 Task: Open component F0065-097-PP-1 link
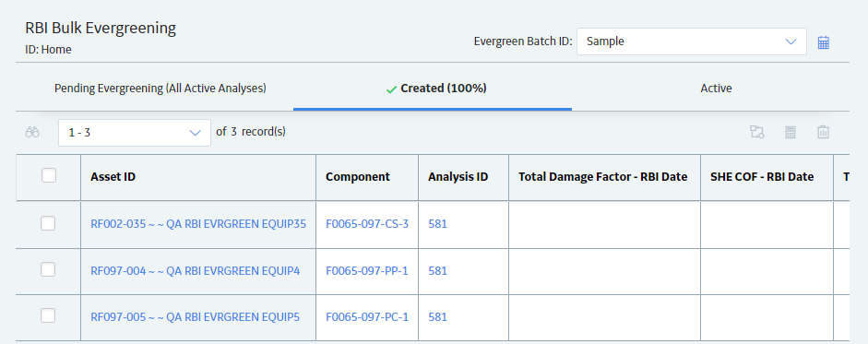(367, 271)
